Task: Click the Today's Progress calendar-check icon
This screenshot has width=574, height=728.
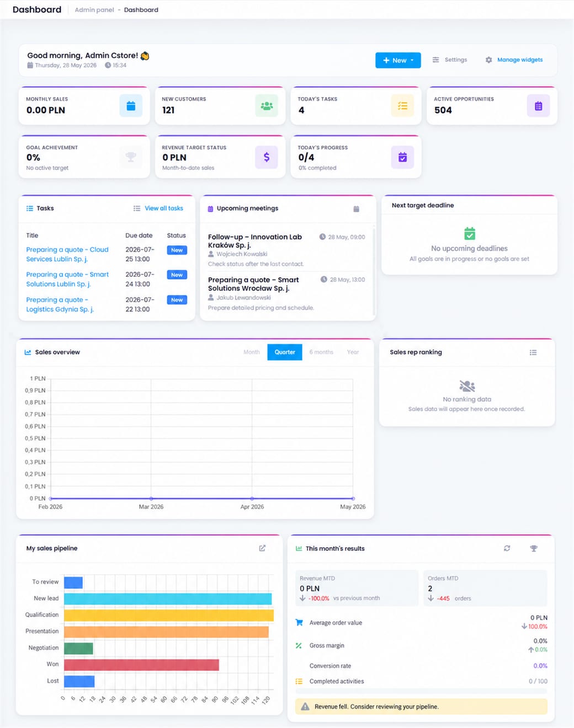Action: (402, 157)
